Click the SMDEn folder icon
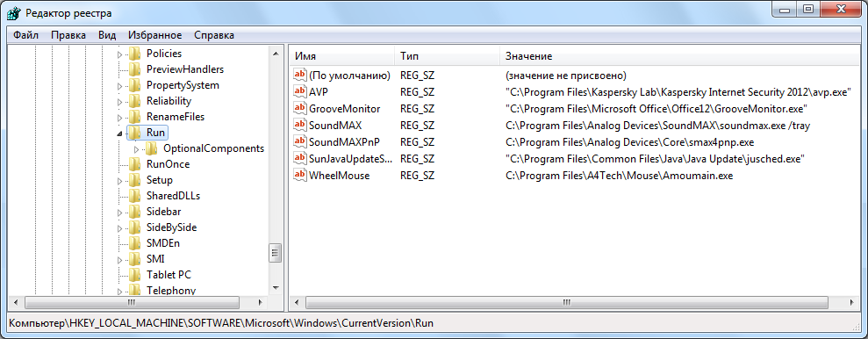 coord(134,243)
